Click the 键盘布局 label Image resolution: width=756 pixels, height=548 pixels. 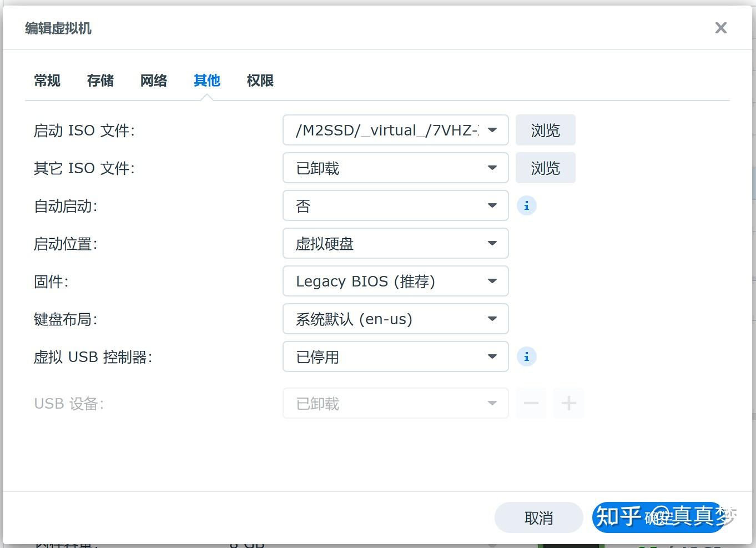[65, 319]
